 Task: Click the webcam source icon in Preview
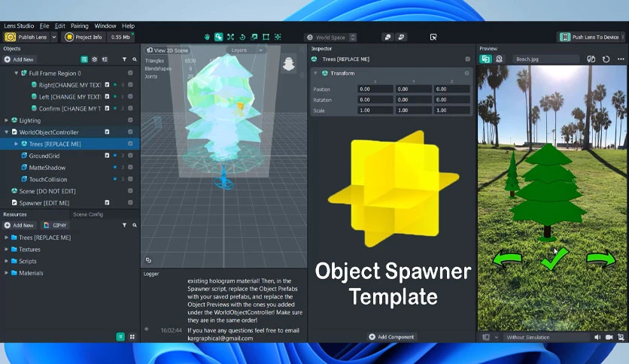[x=499, y=59]
